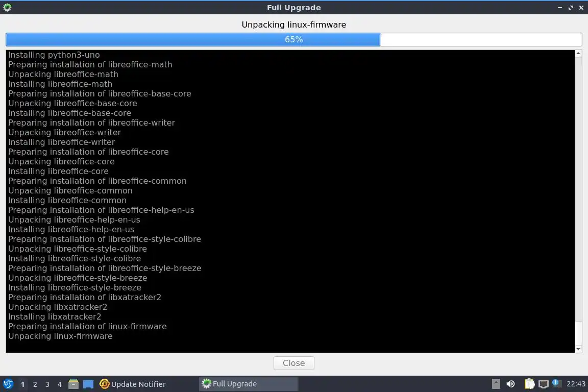Viewport: 588px width, 392px height.
Task: Switch to virtual desktop 1
Action: click(x=23, y=384)
